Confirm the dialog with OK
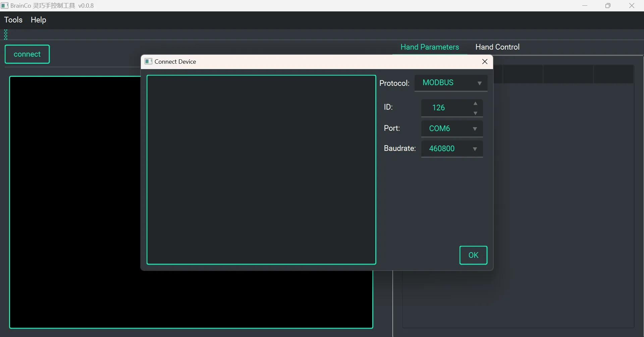The height and width of the screenshot is (337, 644). (473, 255)
